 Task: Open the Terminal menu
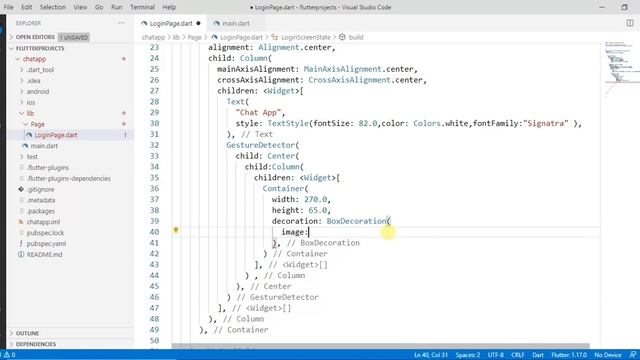[x=142, y=7]
